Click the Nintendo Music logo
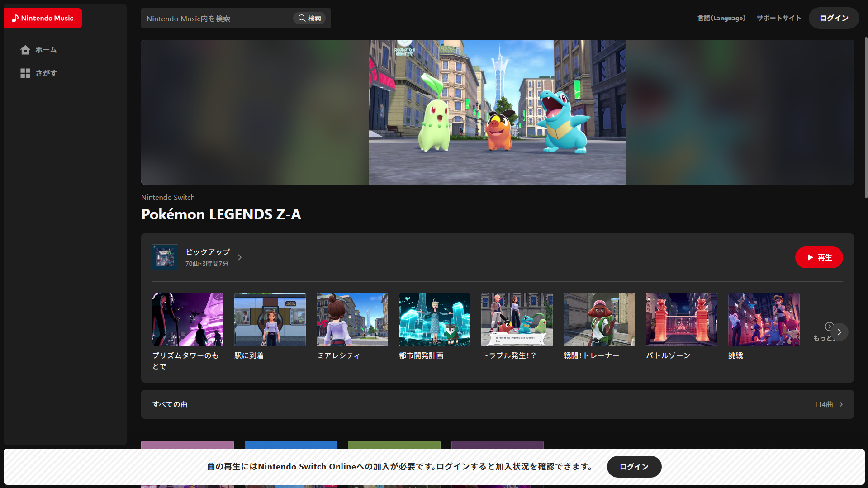This screenshot has width=868, height=488. (43, 18)
